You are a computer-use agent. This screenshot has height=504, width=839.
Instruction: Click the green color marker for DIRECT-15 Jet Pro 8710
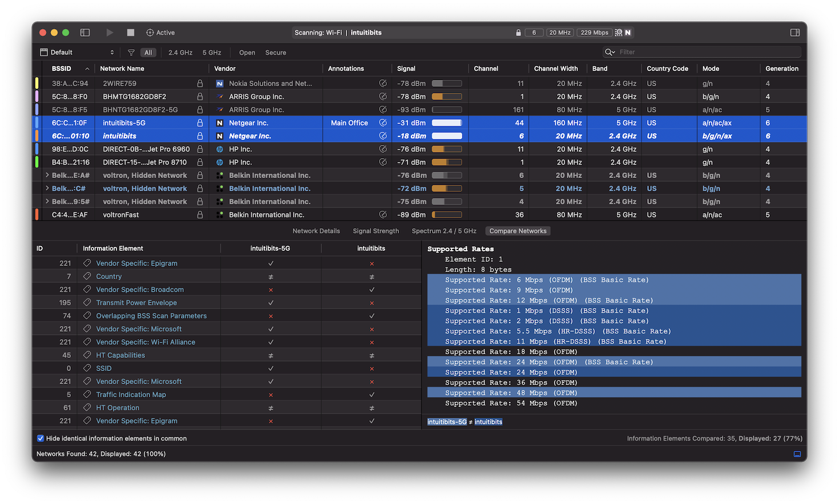coord(37,162)
